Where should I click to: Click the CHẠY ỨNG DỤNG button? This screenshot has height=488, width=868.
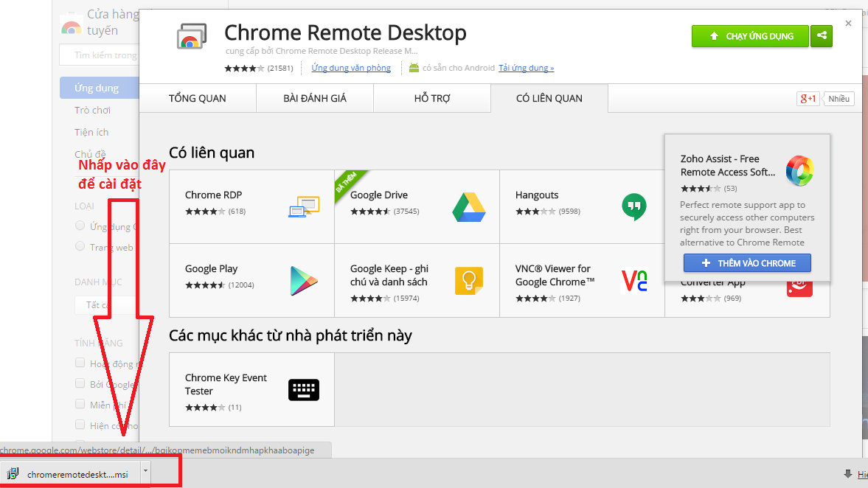click(750, 36)
